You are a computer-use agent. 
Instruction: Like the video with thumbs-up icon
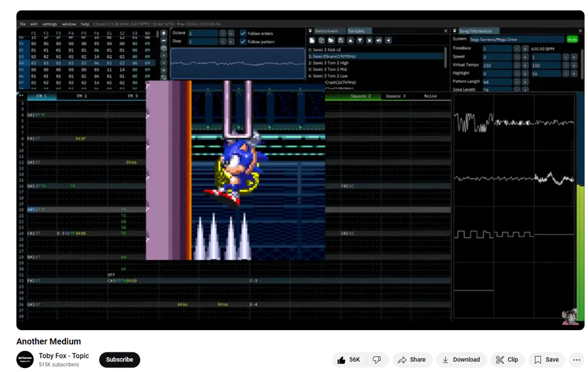pyautogui.click(x=341, y=360)
